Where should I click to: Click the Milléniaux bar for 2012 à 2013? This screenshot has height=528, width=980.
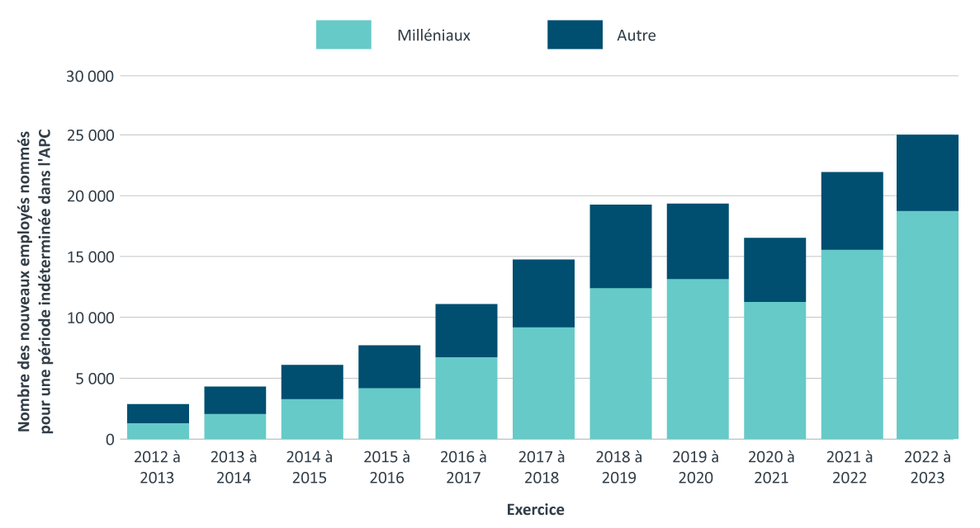pyautogui.click(x=158, y=431)
